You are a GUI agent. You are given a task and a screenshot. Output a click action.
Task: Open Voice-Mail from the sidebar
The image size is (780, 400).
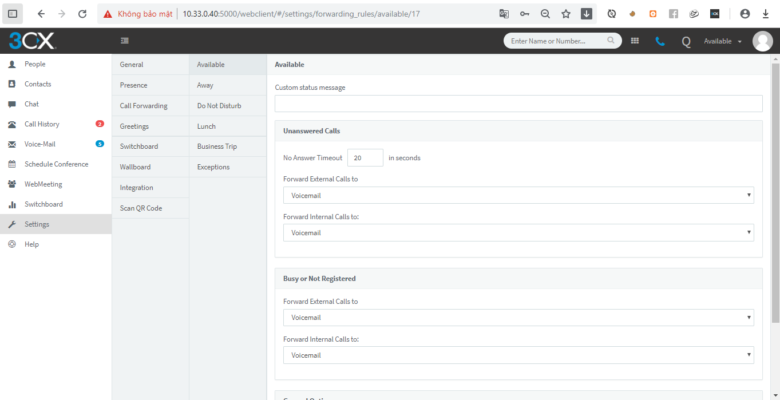(x=40, y=144)
